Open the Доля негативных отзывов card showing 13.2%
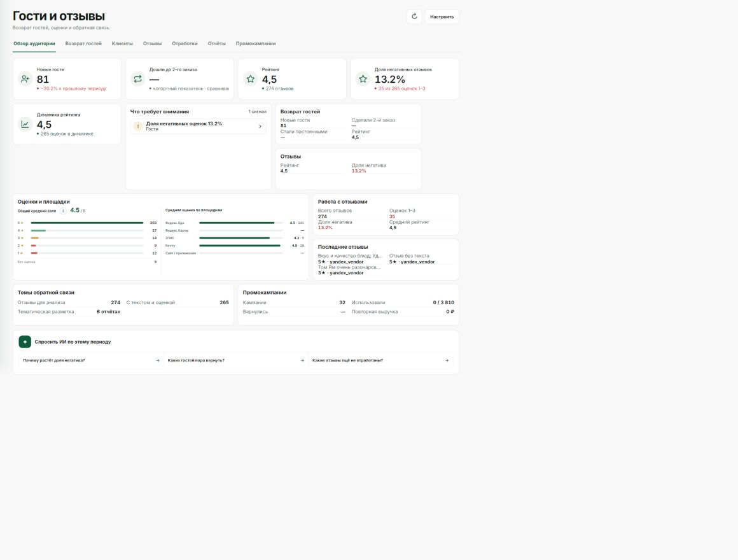 click(405, 79)
